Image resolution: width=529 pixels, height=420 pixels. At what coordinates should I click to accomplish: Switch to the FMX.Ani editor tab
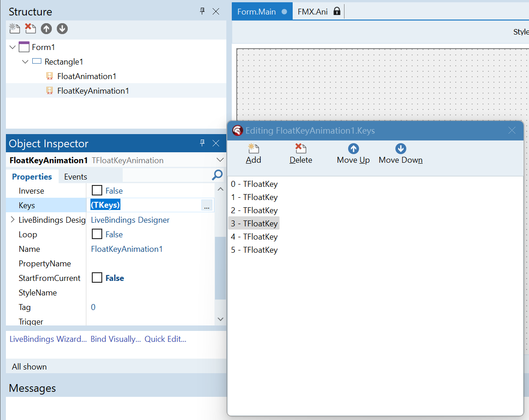(x=313, y=11)
